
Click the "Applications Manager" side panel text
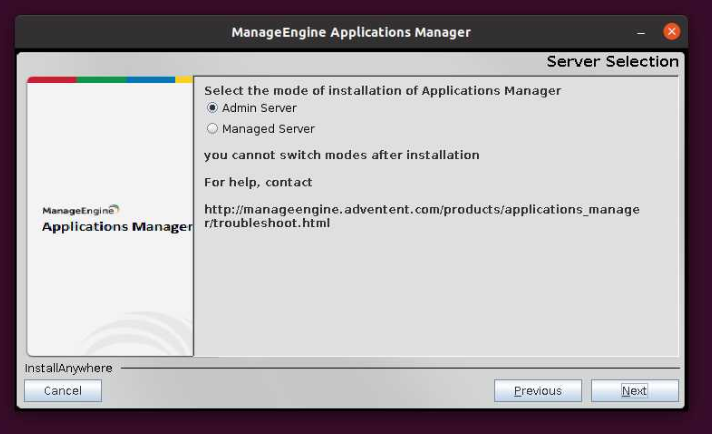coord(117,227)
